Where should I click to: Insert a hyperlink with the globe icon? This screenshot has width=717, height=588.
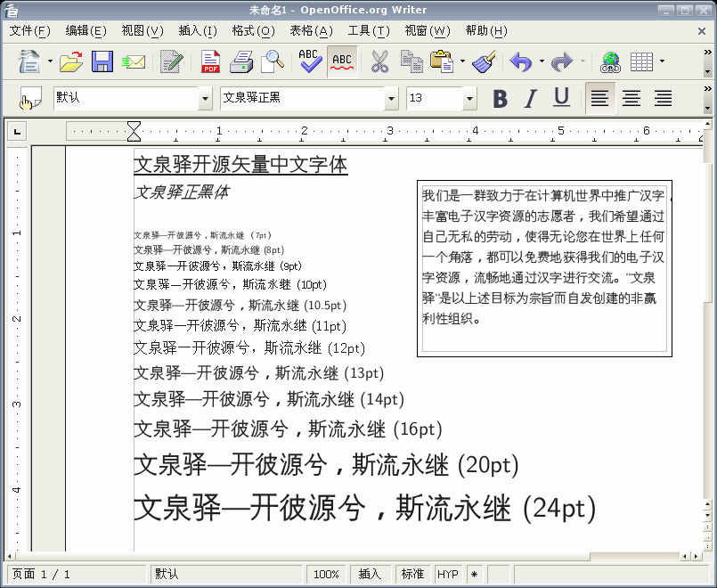coord(610,61)
